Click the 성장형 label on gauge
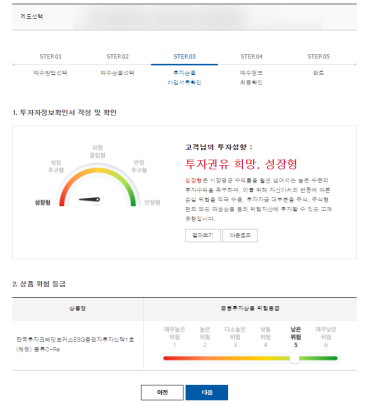 tap(42, 202)
